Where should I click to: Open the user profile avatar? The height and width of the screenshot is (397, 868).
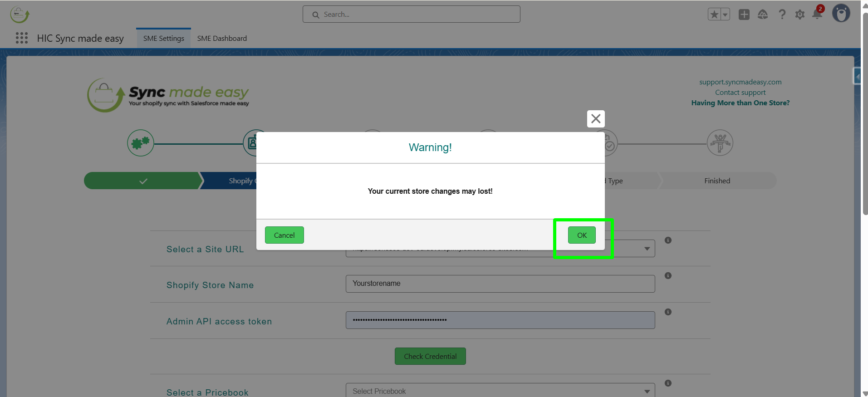click(841, 13)
